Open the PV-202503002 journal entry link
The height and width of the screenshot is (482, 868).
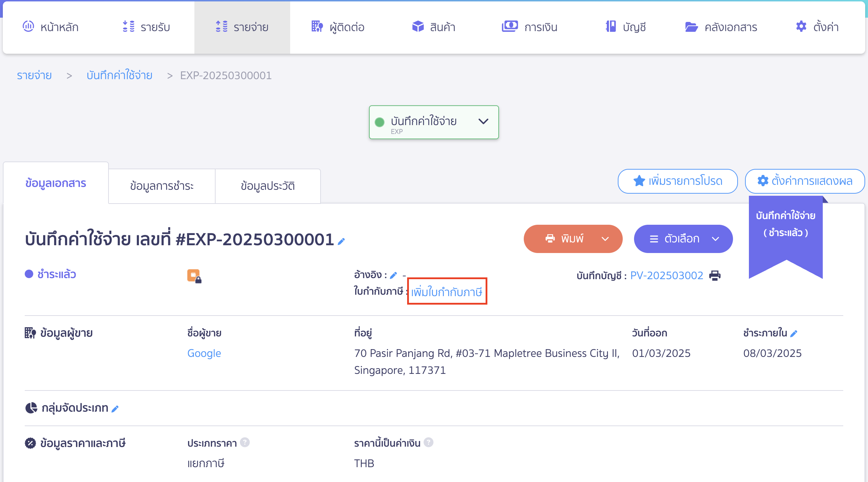coord(667,275)
